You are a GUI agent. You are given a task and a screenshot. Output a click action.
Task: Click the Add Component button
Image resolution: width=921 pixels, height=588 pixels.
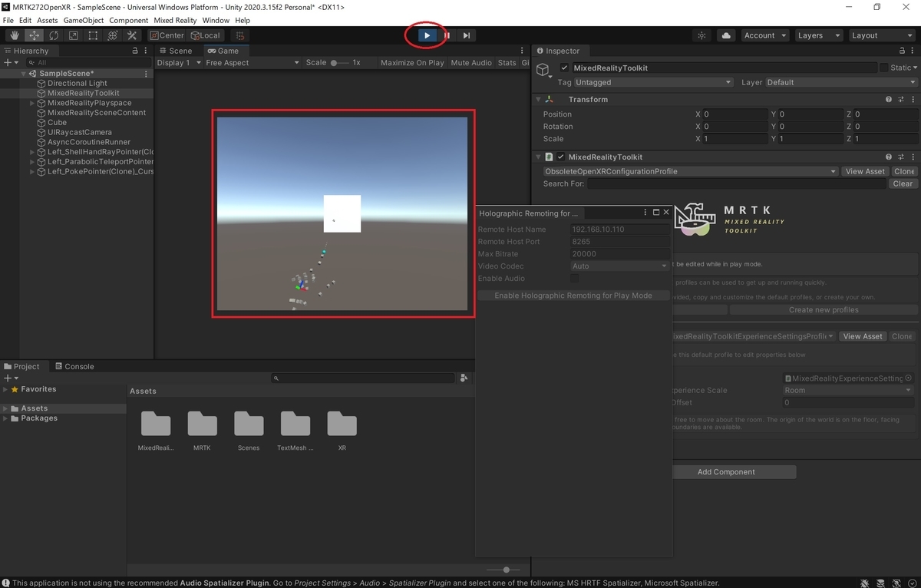[x=726, y=472]
